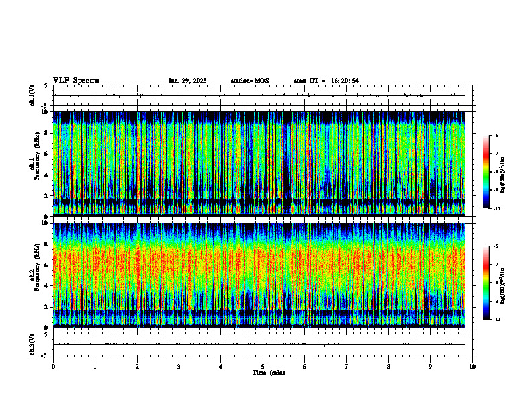Click time axis tick label "3"
The height and width of the screenshot is (411, 532).
(179, 367)
